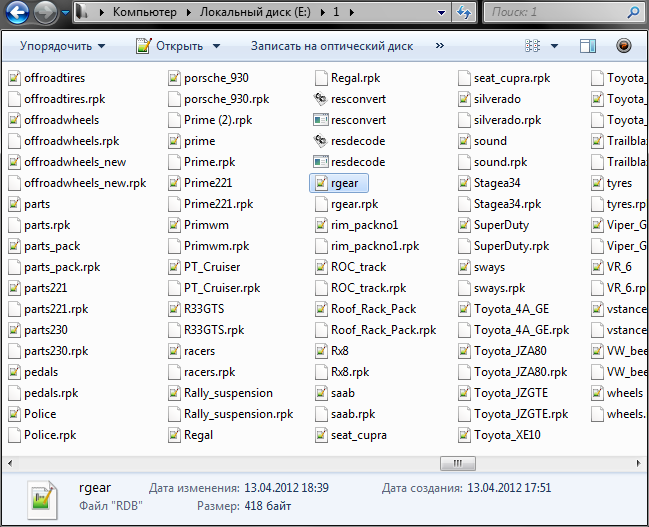
Task: Select the Rx8 RDB file icon
Action: click(321, 351)
